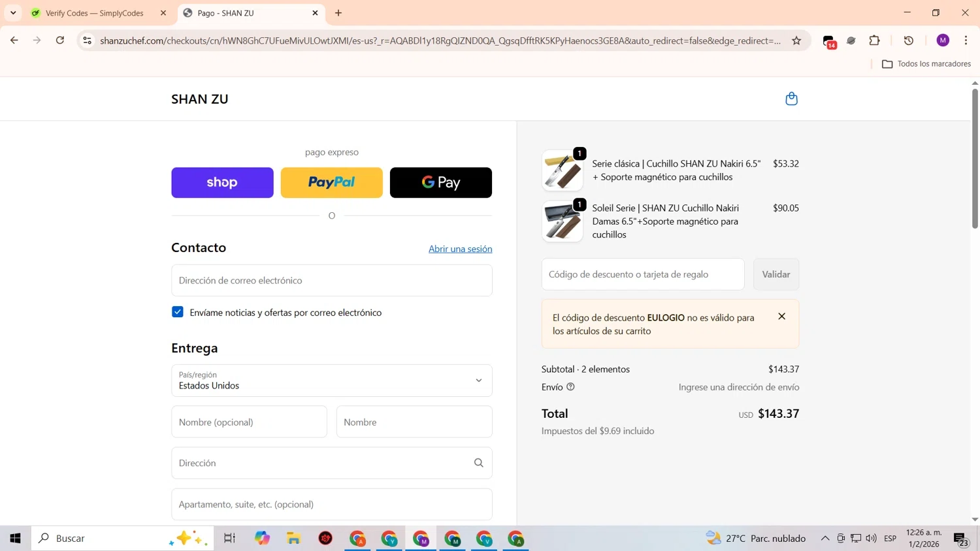Image resolution: width=980 pixels, height=551 pixels.
Task: Open File Explorer from the taskbar
Action: (x=294, y=539)
